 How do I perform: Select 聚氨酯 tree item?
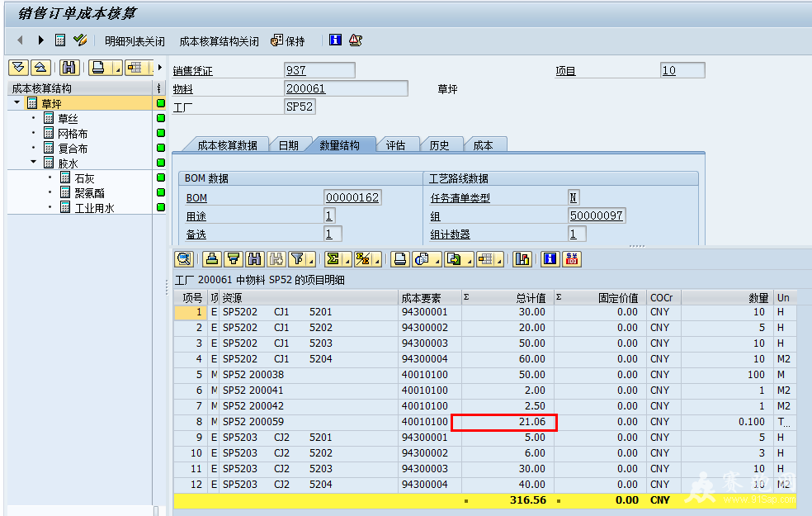[90, 193]
